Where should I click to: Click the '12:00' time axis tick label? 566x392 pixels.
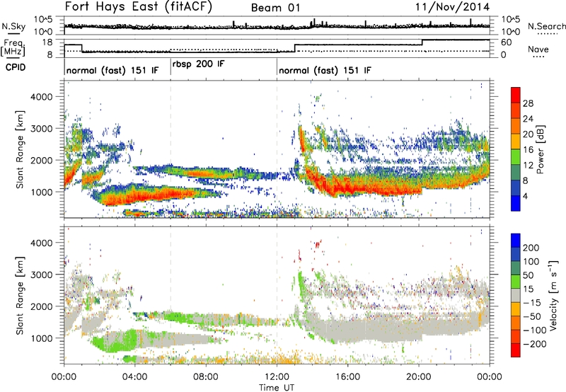pos(277,377)
